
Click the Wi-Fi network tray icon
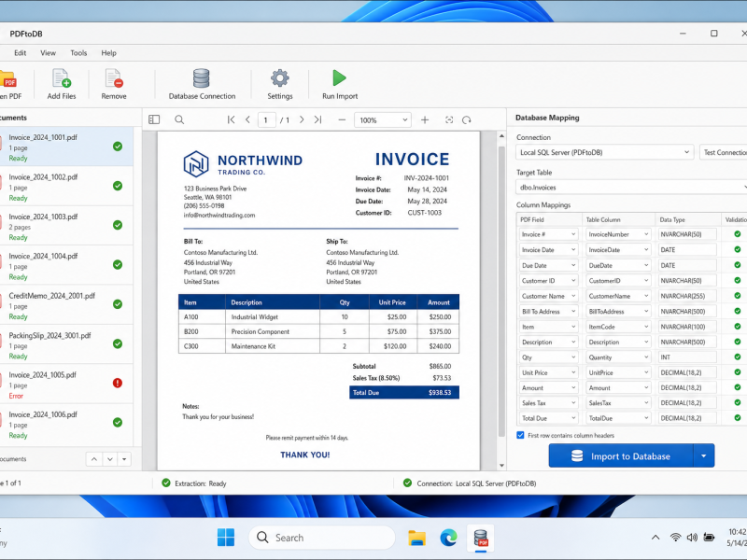675,538
